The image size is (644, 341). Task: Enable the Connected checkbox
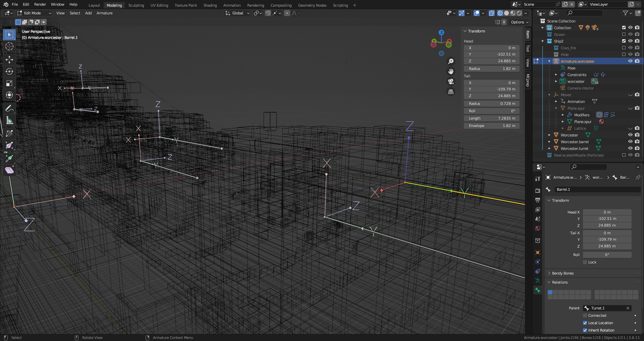click(585, 316)
